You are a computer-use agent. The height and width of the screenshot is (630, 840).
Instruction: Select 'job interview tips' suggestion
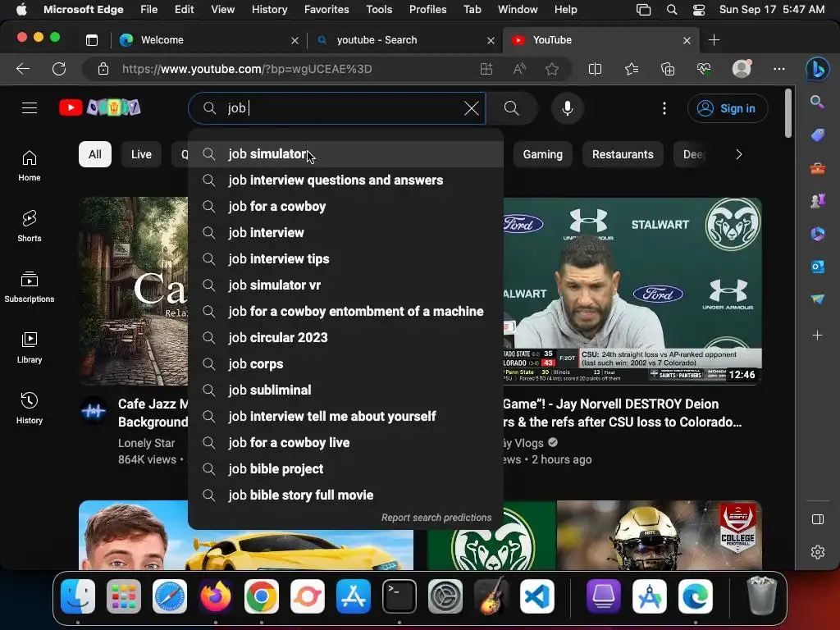pyautogui.click(x=345, y=259)
